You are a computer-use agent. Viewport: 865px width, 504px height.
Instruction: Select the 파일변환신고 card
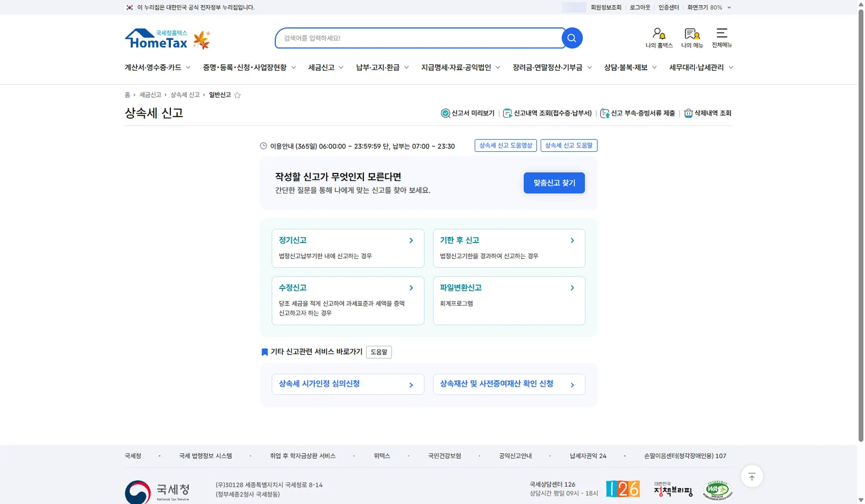(509, 300)
